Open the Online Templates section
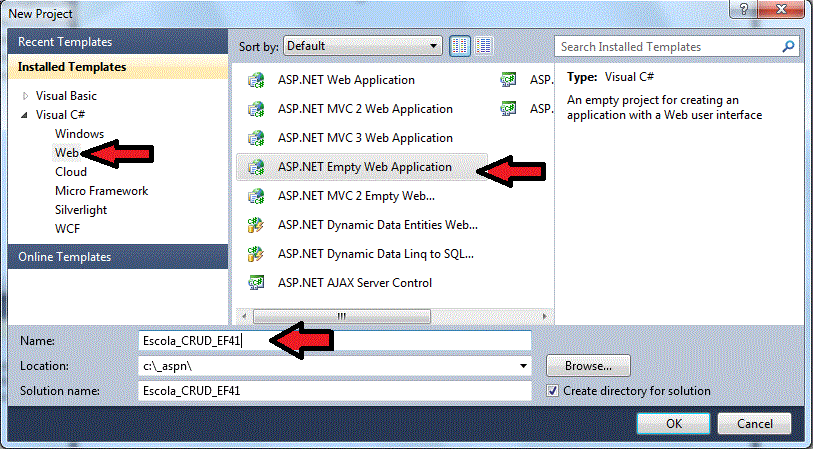The width and height of the screenshot is (813, 449). [118, 257]
